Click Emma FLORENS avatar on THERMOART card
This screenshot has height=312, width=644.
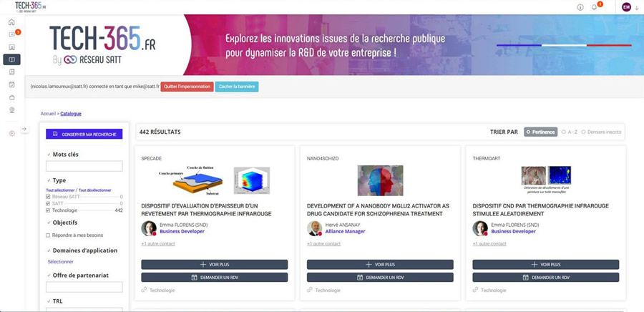pyautogui.click(x=480, y=228)
